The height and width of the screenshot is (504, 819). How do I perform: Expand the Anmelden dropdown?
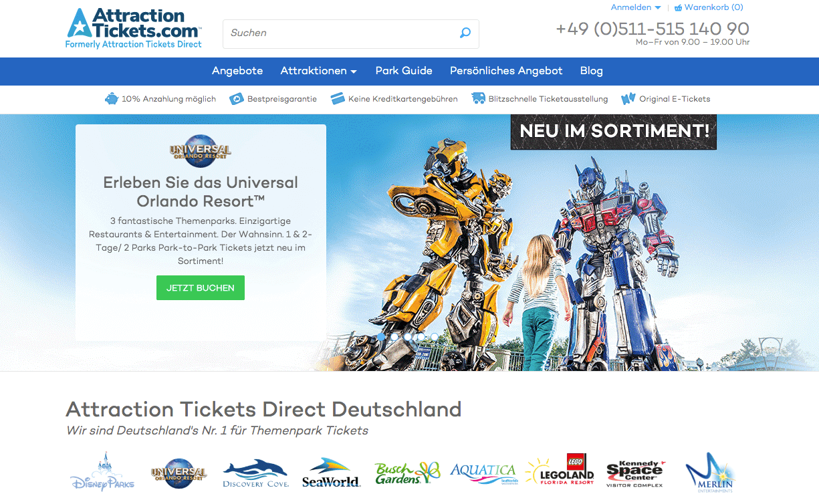636,7
